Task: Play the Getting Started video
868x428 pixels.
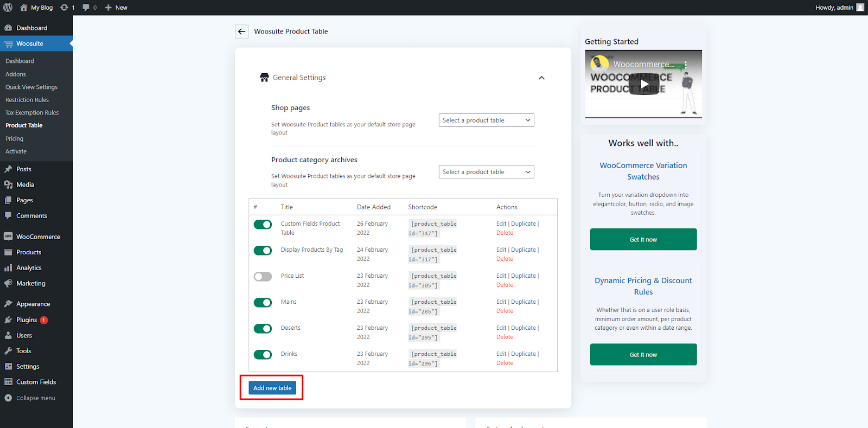Action: (643, 84)
